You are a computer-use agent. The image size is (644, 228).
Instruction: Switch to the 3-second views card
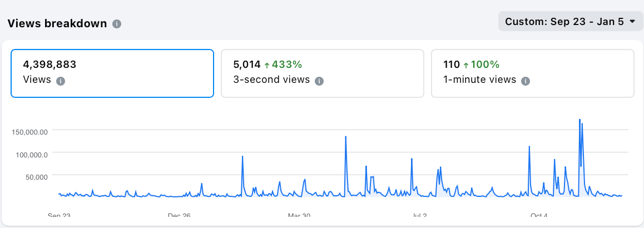point(322,73)
